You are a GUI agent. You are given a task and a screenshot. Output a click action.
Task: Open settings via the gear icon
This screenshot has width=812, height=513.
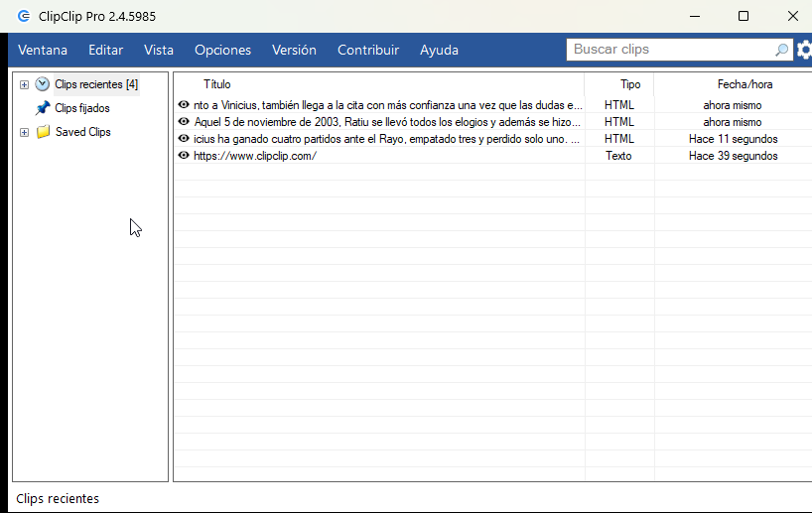point(804,50)
